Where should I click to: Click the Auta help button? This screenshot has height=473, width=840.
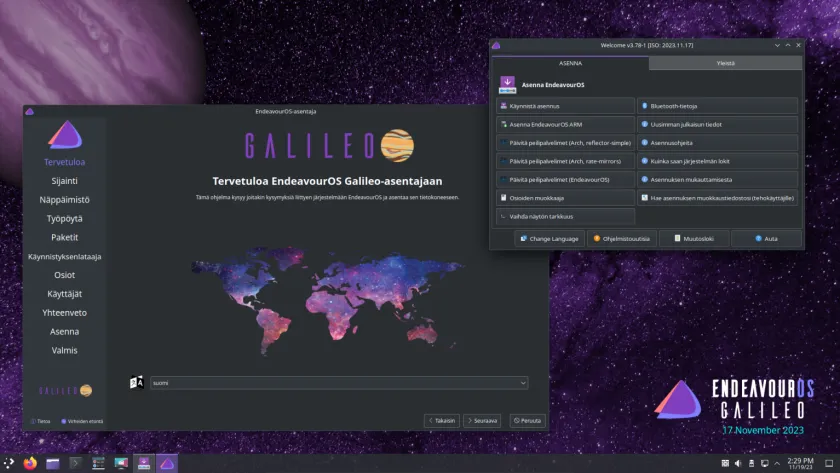[x=766, y=238]
